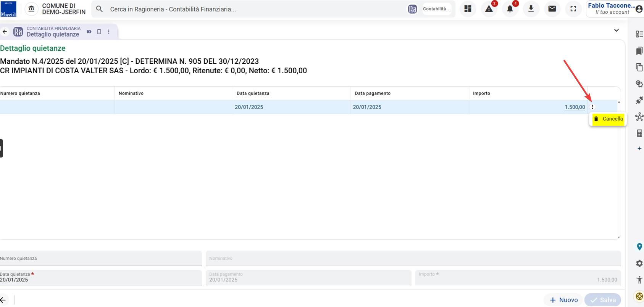Collapse the header chevron at top right
This screenshot has height=307, width=644.
[616, 31]
